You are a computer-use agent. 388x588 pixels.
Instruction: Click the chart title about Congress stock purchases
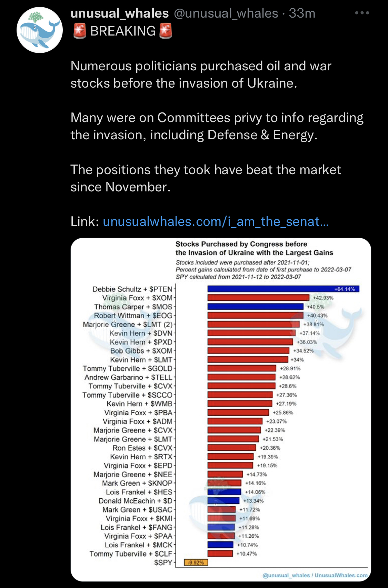pos(254,248)
